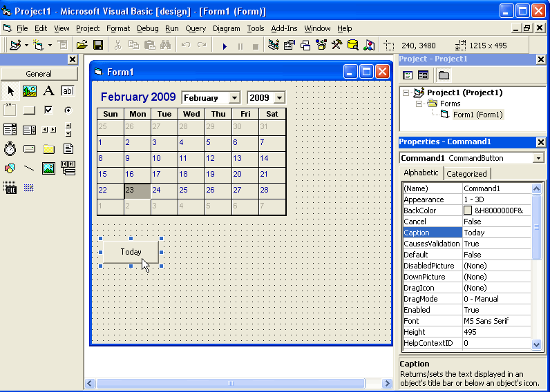Viewport: 550px width, 392px height.
Task: Select Form1 (Form1) in project tree
Action: point(477,115)
